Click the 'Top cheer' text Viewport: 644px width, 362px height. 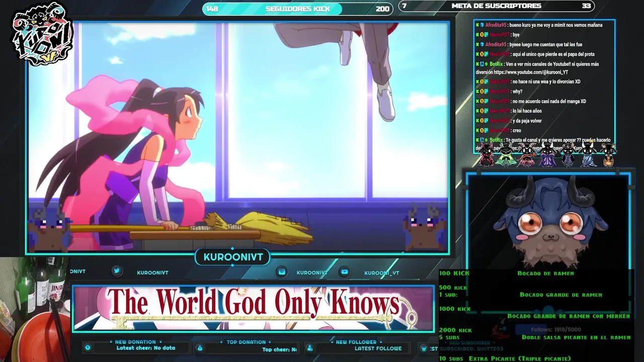279,349
